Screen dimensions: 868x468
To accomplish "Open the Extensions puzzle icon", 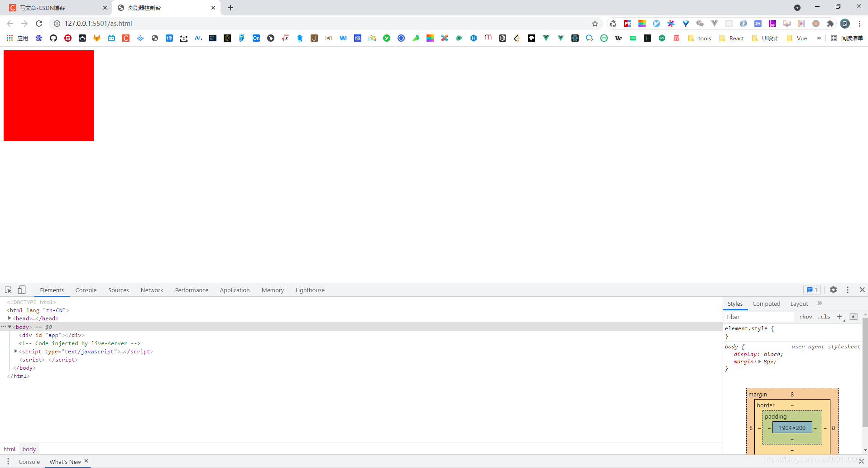I will (830, 24).
